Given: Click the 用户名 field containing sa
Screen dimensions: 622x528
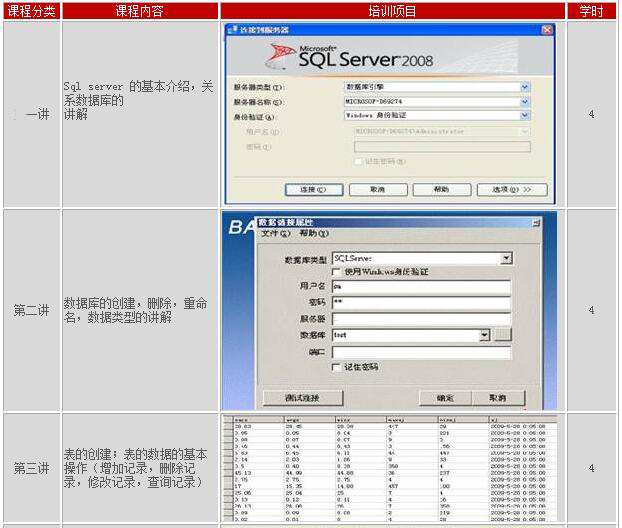Looking at the screenshot, I should pyautogui.click(x=421, y=286).
